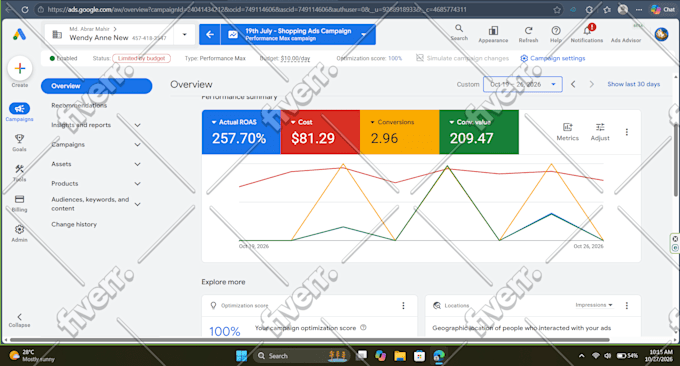Click the Windows taskbar Search box
680x366 pixels.
[301, 356]
